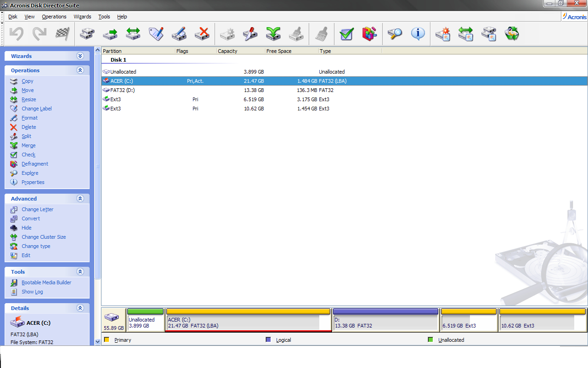Select FAT32 (D:) partition row
588x368 pixels.
pos(345,90)
